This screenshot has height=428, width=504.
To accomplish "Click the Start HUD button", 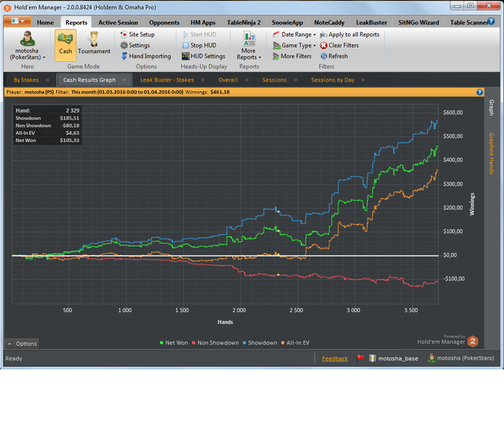I will pyautogui.click(x=199, y=35).
